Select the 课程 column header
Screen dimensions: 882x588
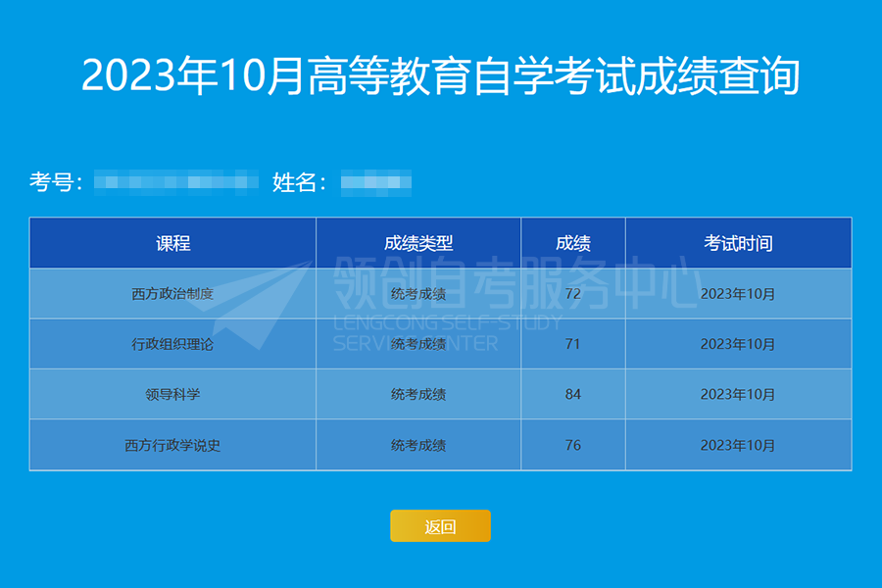[172, 243]
